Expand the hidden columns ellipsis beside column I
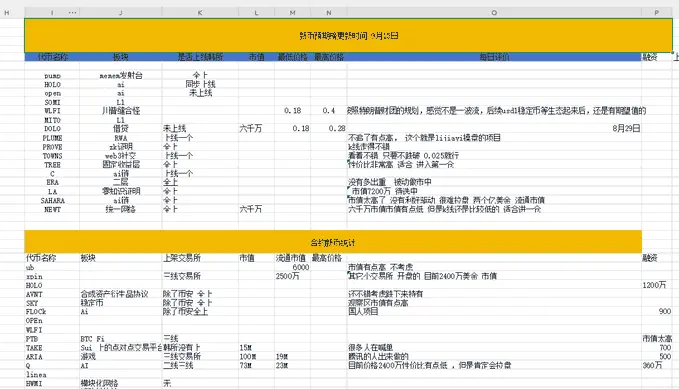679x389 pixels. tap(72, 13)
